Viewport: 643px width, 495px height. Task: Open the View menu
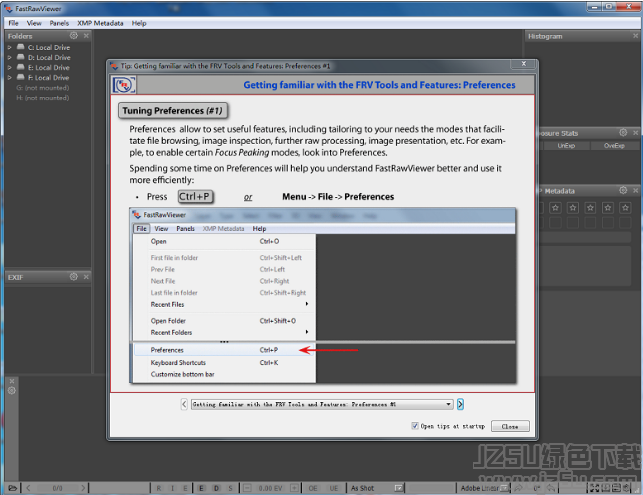(34, 23)
